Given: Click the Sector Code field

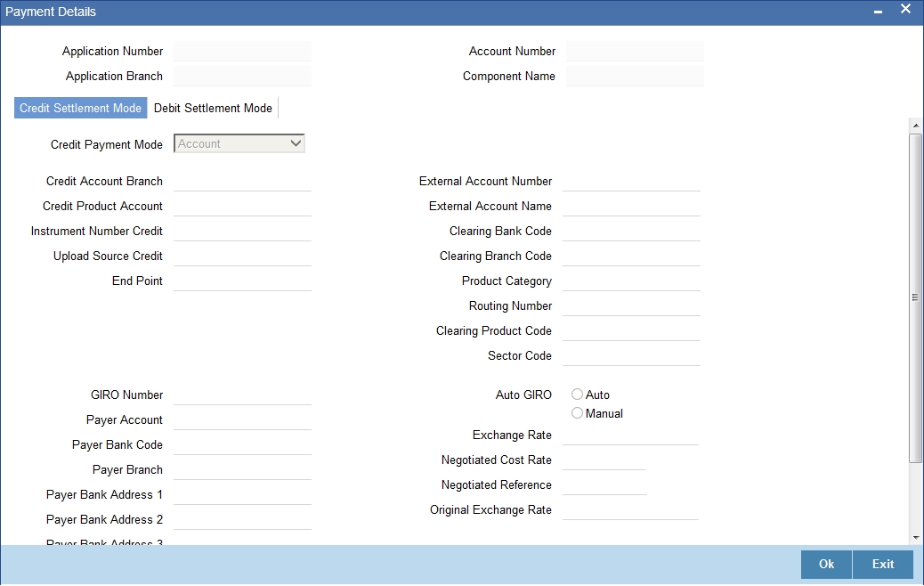Looking at the screenshot, I should click(x=631, y=355).
